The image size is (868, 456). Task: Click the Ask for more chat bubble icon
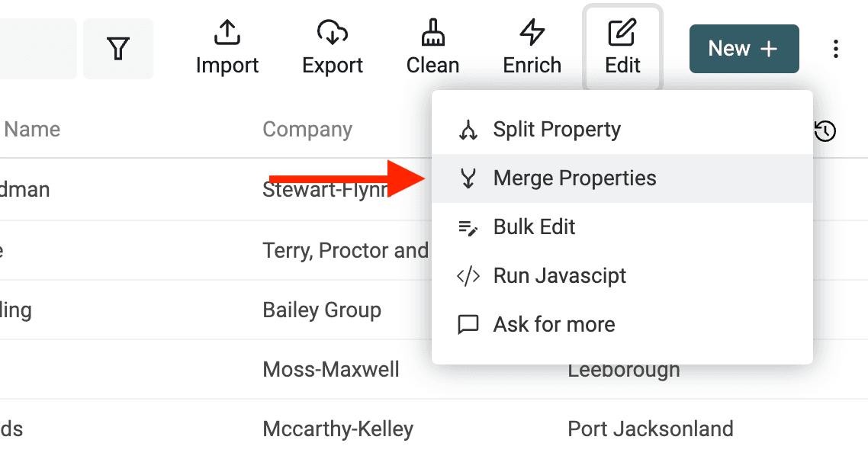pos(469,324)
